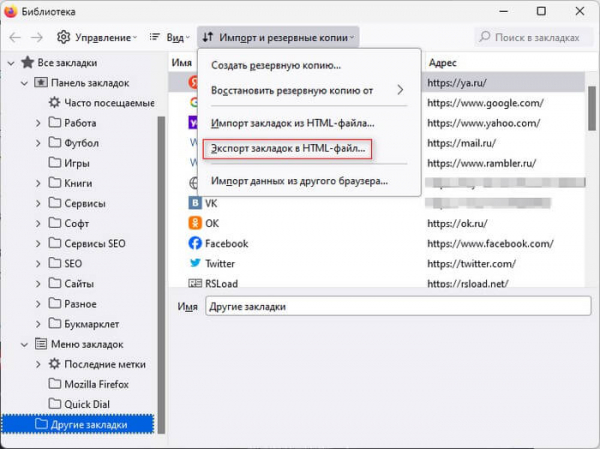This screenshot has height=449, width=600.
Task: Click the Игры folder icon
Action: [x=55, y=163]
